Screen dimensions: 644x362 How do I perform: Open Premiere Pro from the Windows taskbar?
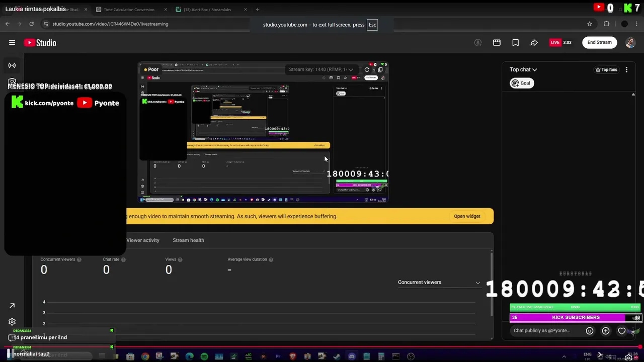(278, 356)
